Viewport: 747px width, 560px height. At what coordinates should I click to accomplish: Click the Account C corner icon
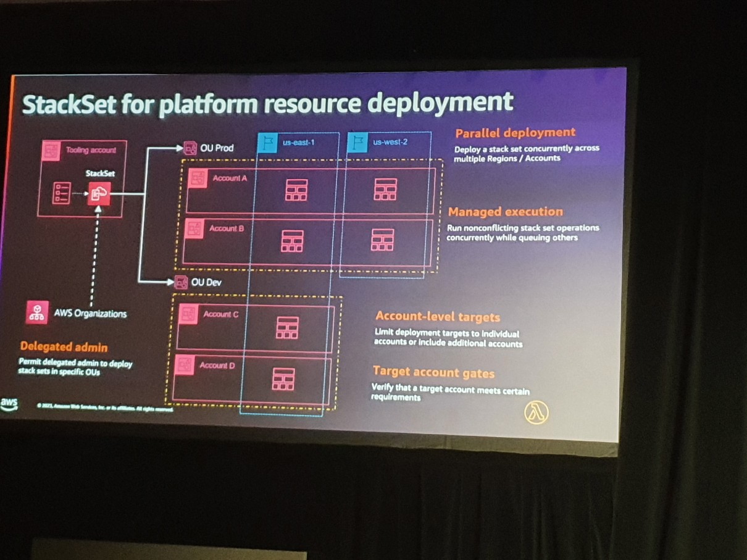point(188,315)
